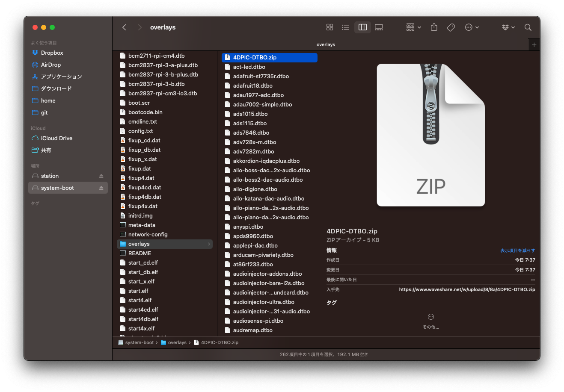Go back with the left chevron
Viewport: 564px width, 392px height.
click(x=124, y=27)
